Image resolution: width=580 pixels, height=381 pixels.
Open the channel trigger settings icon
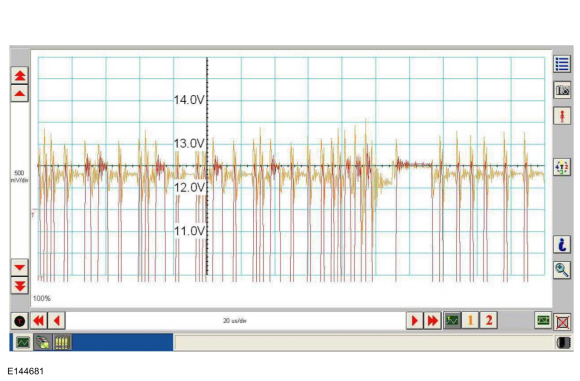coord(562,167)
